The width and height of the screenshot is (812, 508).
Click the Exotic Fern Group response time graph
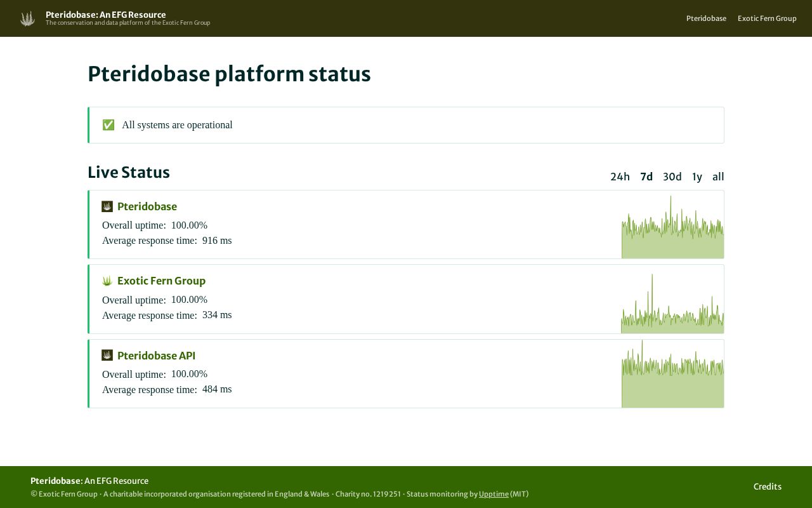(x=672, y=303)
